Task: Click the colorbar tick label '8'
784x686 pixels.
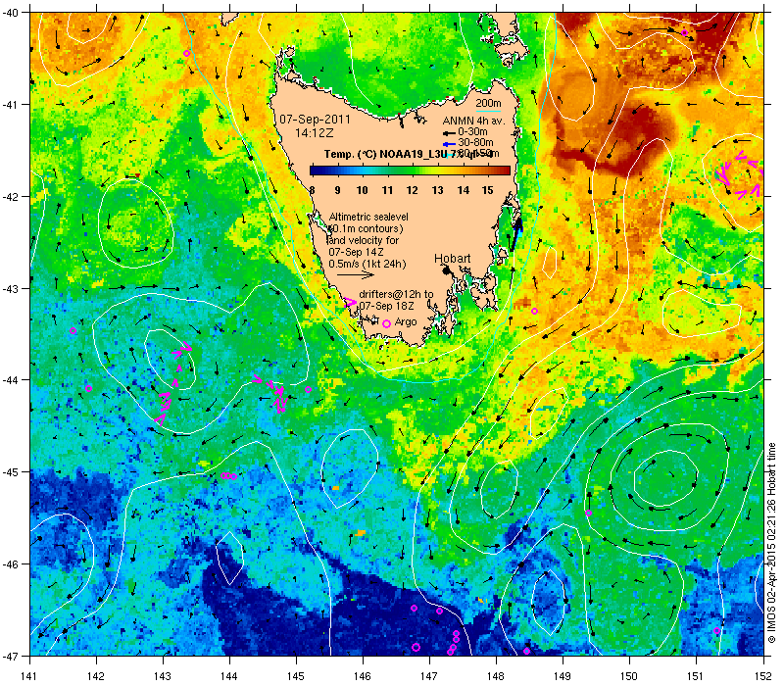Action: [312, 190]
